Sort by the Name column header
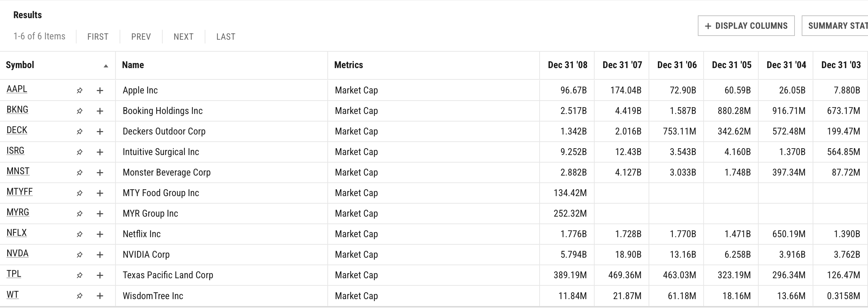 (133, 65)
